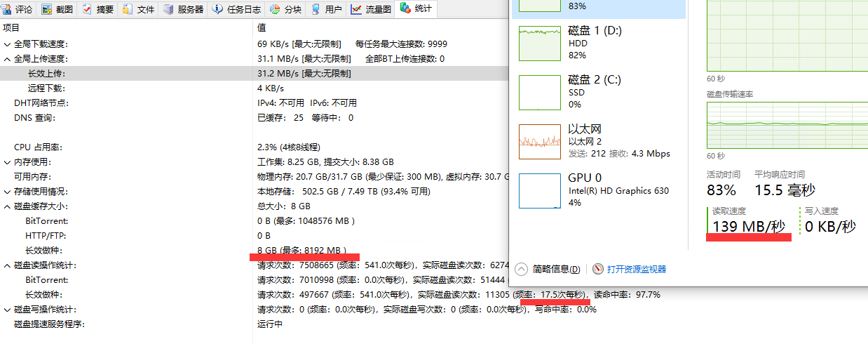Click the 2.3% (4核8线程) value
Image resolution: width=868 pixels, height=344 pixels.
289,147
